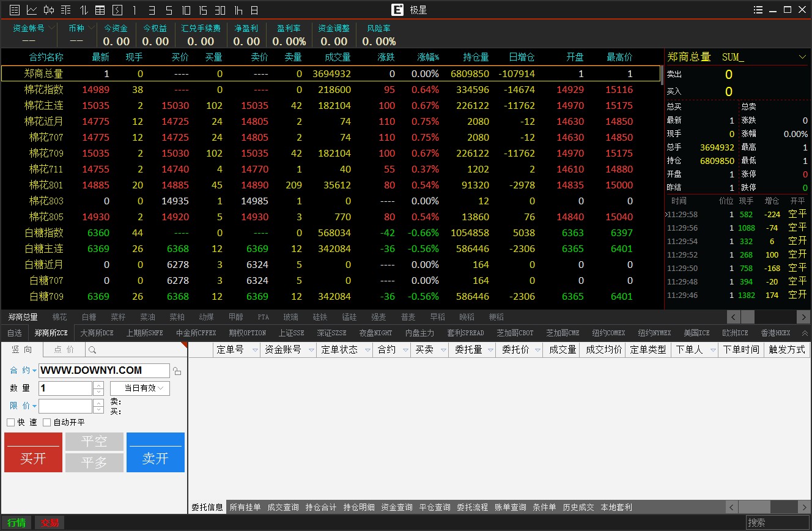This screenshot has width=812, height=531.
Task: Sort by the 涨幅% column header
Action: (x=429, y=57)
